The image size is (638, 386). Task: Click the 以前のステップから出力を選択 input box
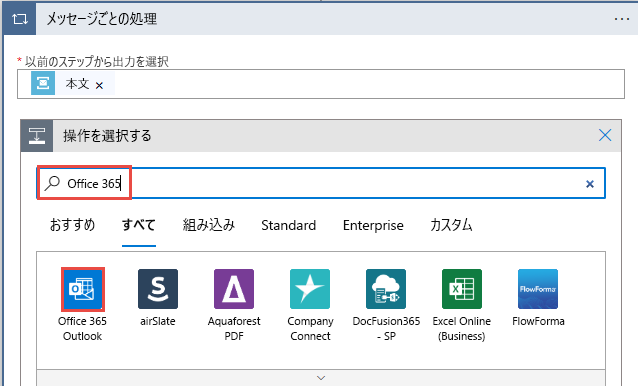pyautogui.click(x=321, y=84)
